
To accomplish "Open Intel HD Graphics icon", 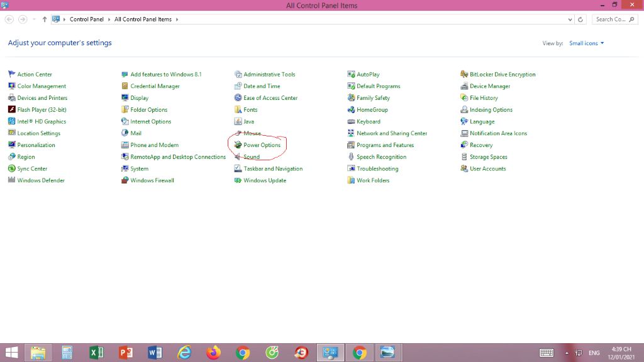I will [11, 121].
